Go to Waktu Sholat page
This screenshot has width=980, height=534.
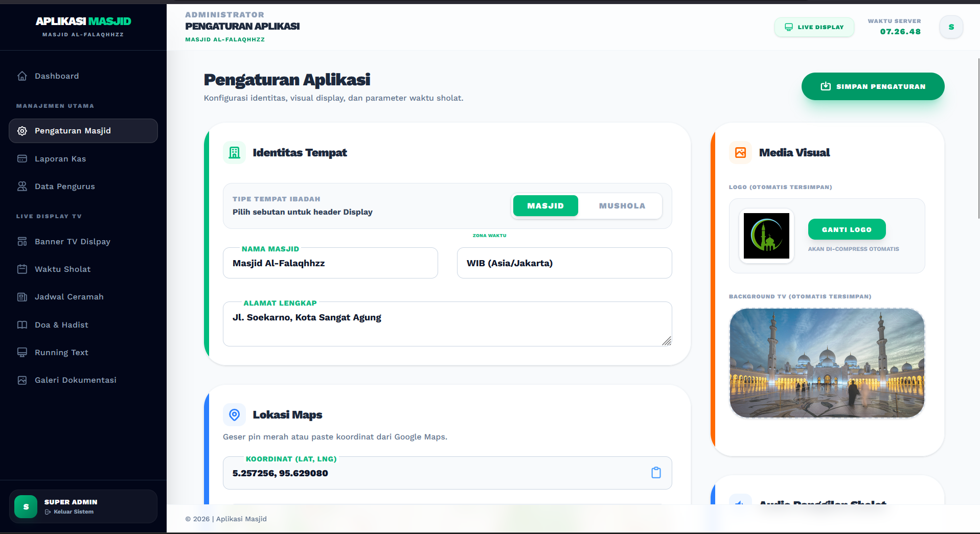click(x=83, y=269)
